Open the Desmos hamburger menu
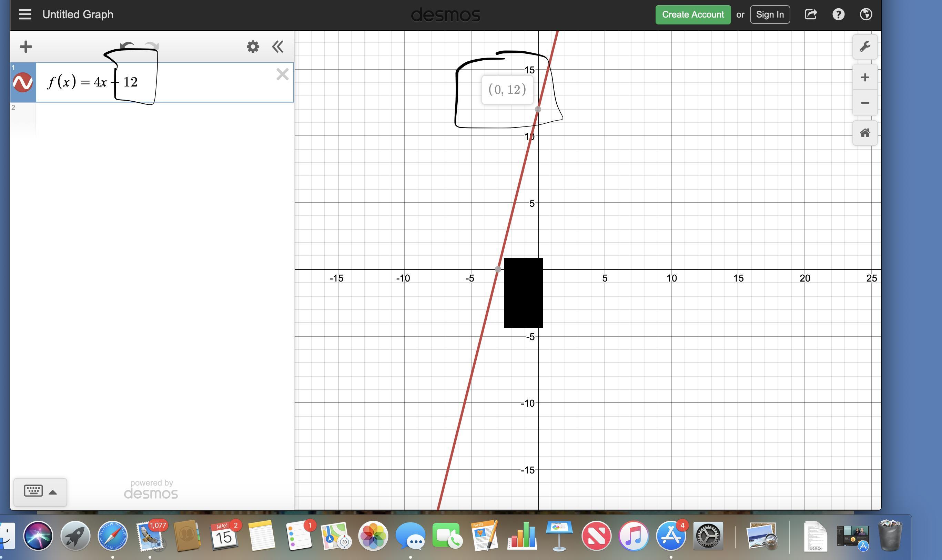This screenshot has height=560, width=942. point(25,14)
